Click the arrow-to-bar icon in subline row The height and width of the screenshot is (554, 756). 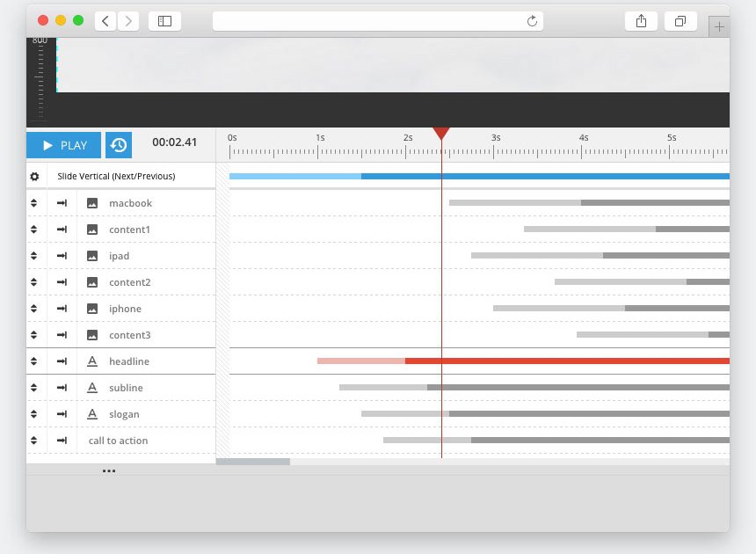(x=62, y=388)
